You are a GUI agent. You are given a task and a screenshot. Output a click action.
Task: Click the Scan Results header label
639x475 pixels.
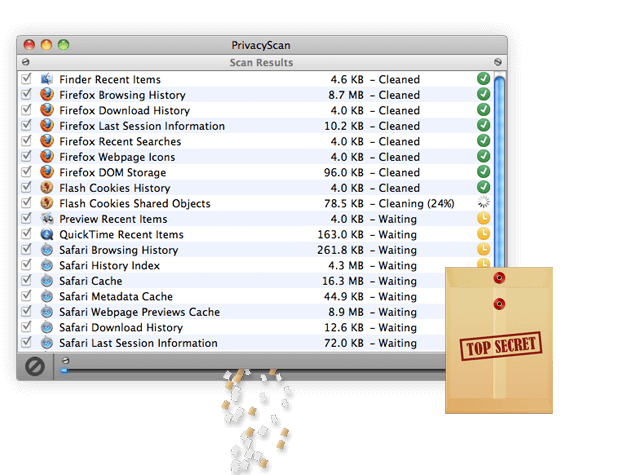click(261, 62)
